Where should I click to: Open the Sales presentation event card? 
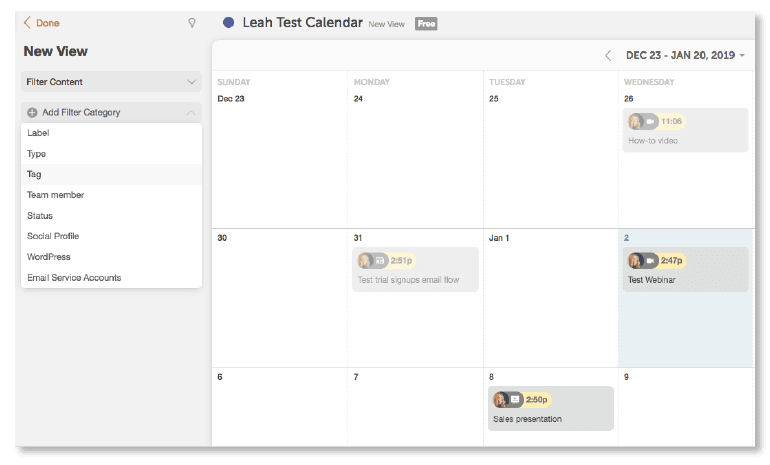point(550,408)
